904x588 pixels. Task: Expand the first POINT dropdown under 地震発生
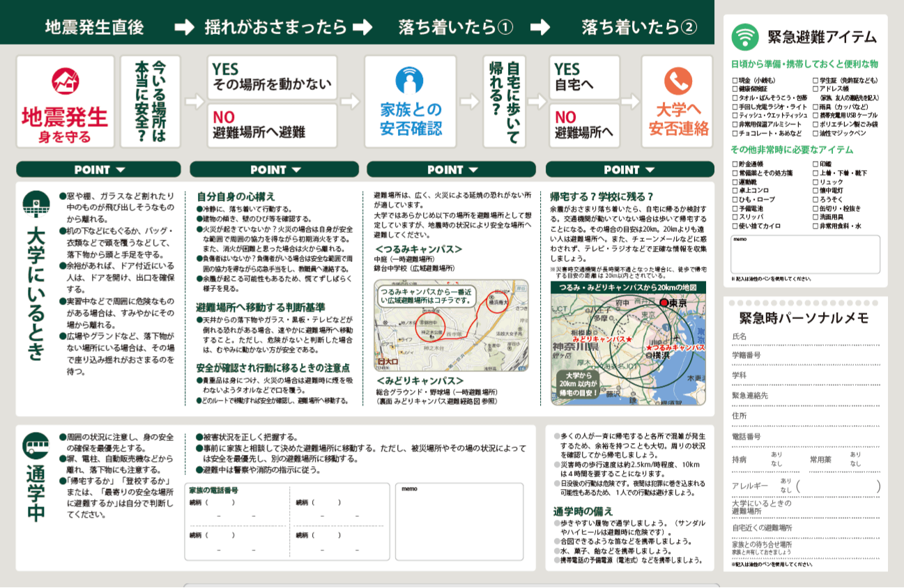coord(98,169)
